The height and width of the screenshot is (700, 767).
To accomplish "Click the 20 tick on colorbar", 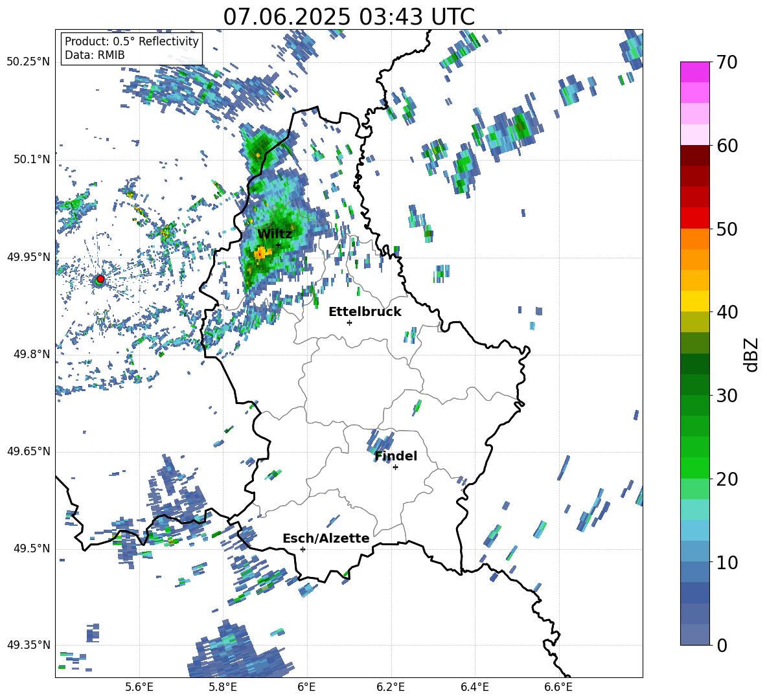I will (727, 479).
